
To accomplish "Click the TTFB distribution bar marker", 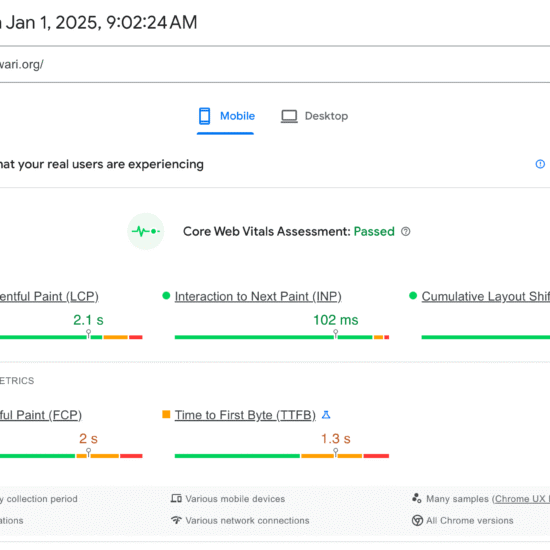I will point(336,452).
